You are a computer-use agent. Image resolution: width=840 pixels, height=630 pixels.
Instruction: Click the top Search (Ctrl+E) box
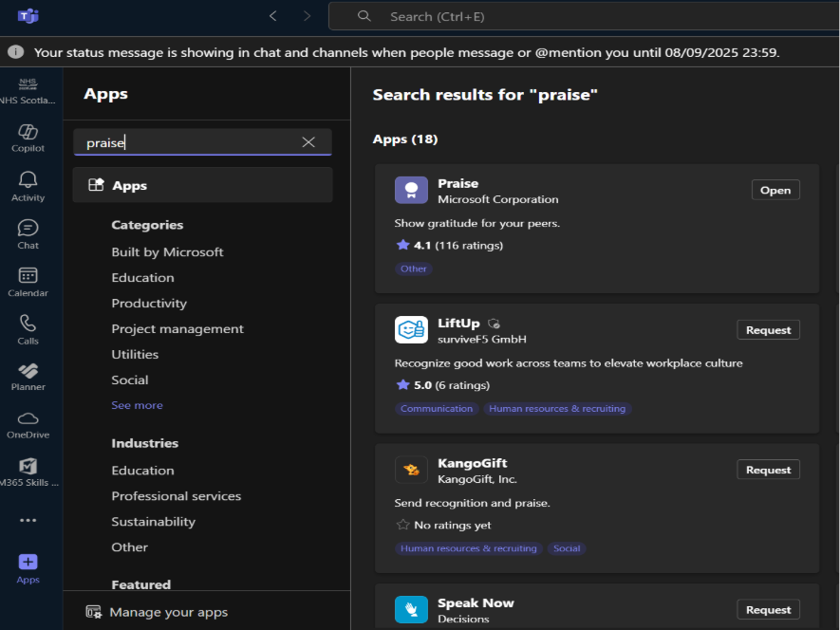tap(584, 17)
